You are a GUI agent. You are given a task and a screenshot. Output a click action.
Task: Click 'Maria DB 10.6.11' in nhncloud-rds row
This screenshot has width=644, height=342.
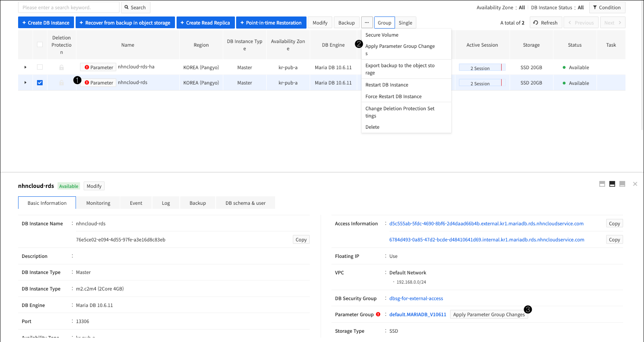333,82
